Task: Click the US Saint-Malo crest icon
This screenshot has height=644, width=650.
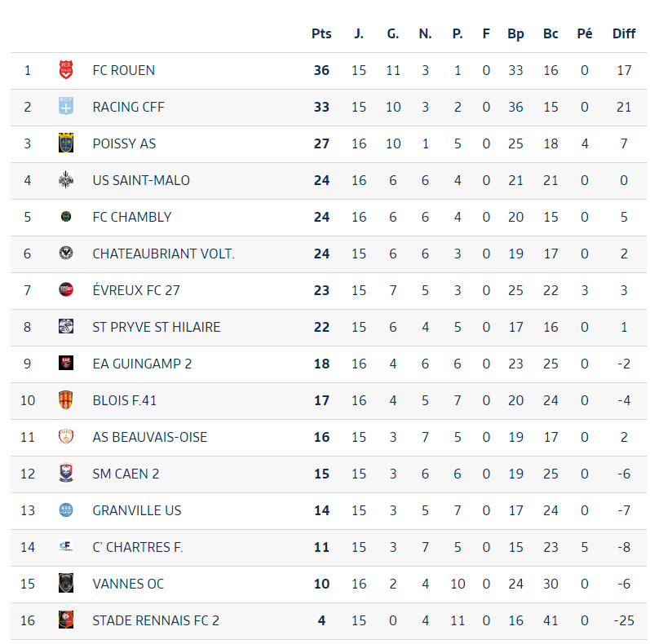Action: coord(66,180)
